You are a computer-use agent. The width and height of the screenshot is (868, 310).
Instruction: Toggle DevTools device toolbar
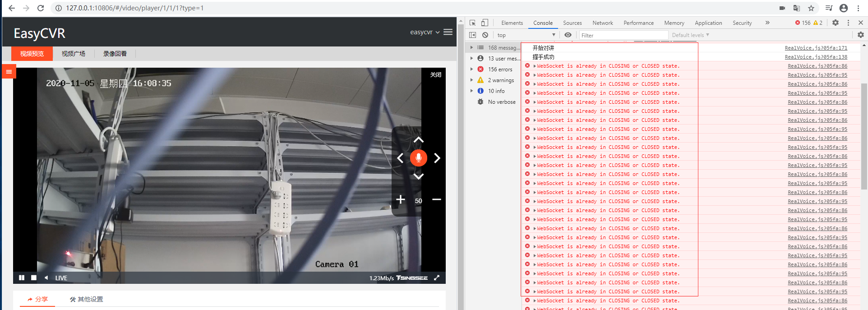[485, 23]
